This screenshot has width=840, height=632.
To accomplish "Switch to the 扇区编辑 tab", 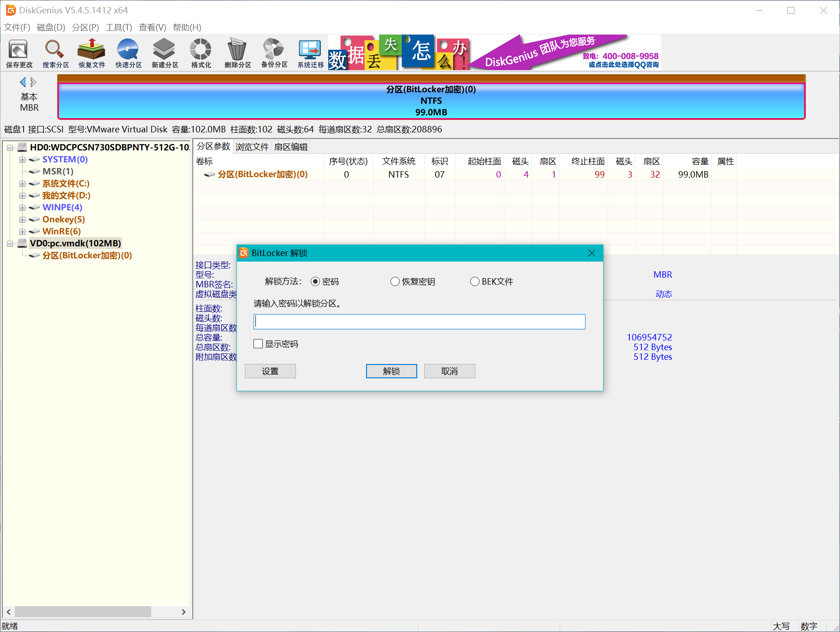I will pos(291,147).
